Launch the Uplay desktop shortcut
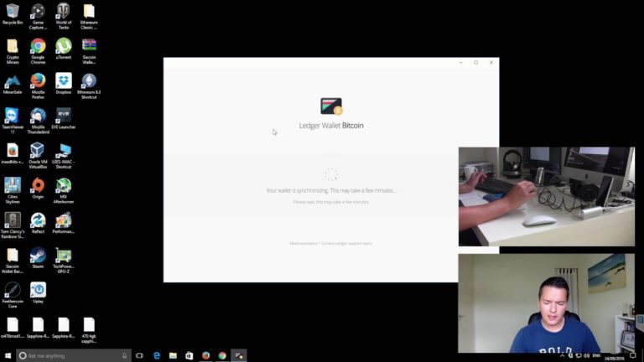Image resolution: width=644 pixels, height=362 pixels. (x=38, y=290)
